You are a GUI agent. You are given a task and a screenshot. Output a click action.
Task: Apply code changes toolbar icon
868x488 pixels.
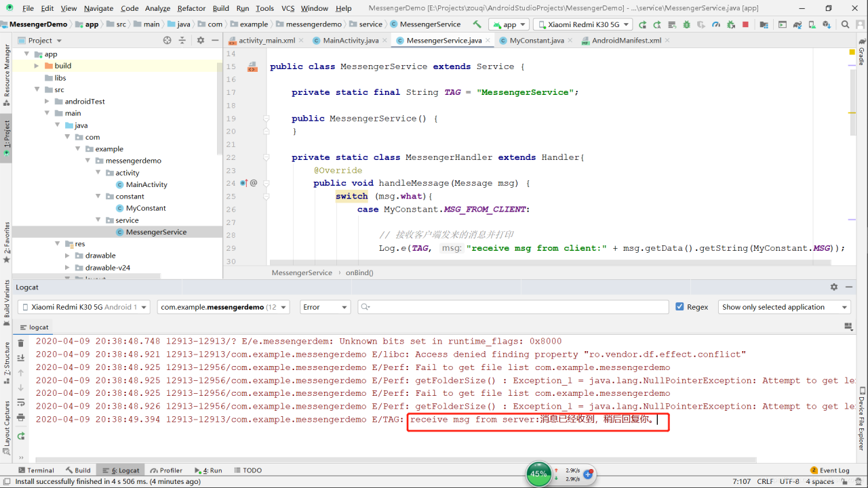[x=672, y=24]
